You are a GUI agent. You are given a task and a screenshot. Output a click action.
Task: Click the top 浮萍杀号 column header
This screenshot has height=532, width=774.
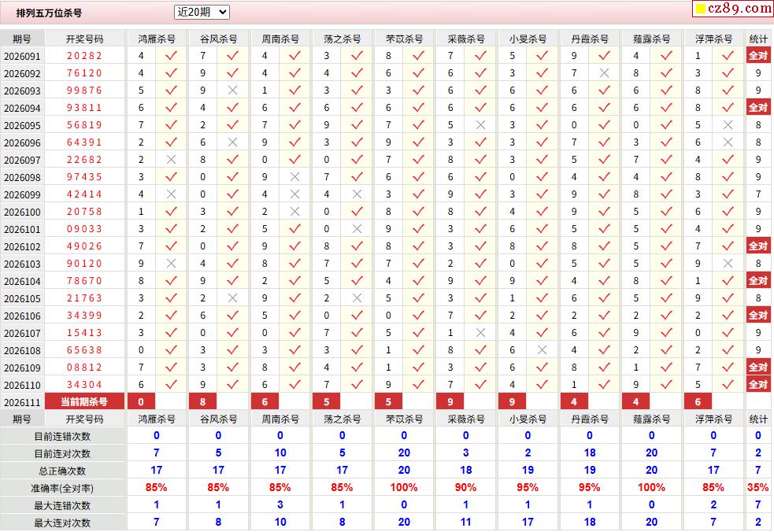tap(713, 39)
